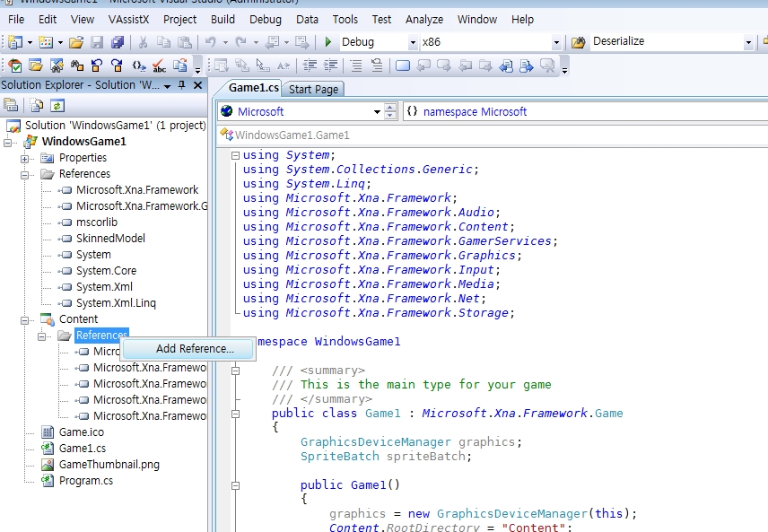768x532 pixels.
Task: Click the binoculars Find References icon
Action: (x=77, y=65)
